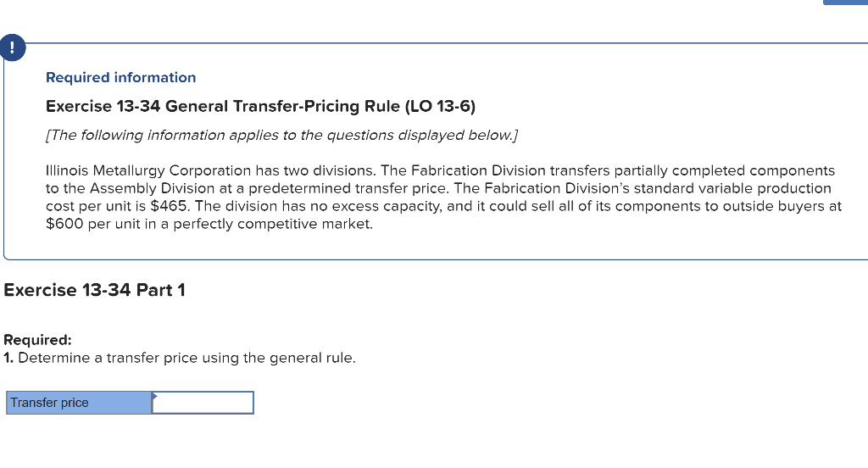This screenshot has height=468, width=868.
Task: Click the $465 variable cost figure
Action: pyautogui.click(x=170, y=206)
